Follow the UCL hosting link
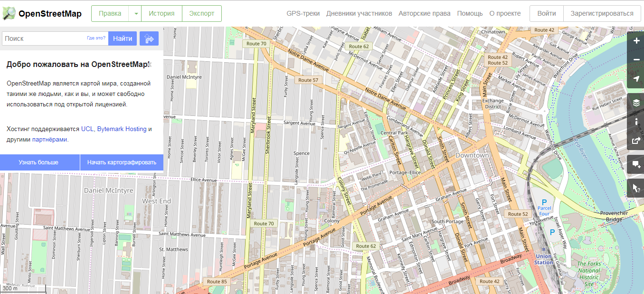Viewport: 644px width, 294px height. [x=87, y=129]
